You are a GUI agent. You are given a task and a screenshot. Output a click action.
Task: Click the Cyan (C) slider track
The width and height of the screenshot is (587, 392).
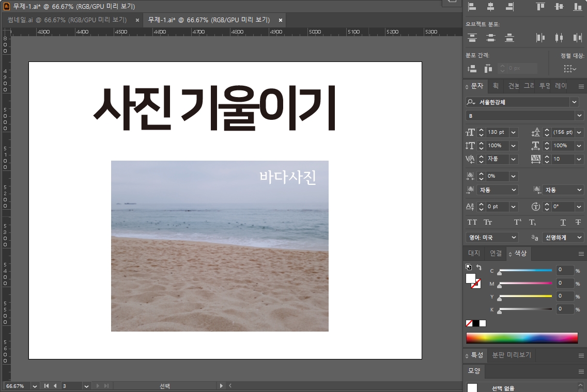pos(526,270)
